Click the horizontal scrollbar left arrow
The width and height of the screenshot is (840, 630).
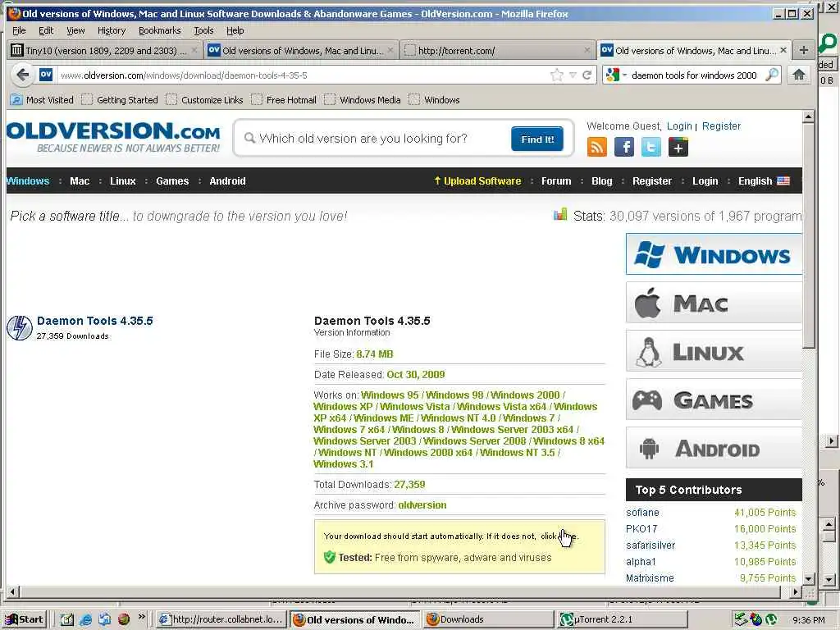point(12,592)
